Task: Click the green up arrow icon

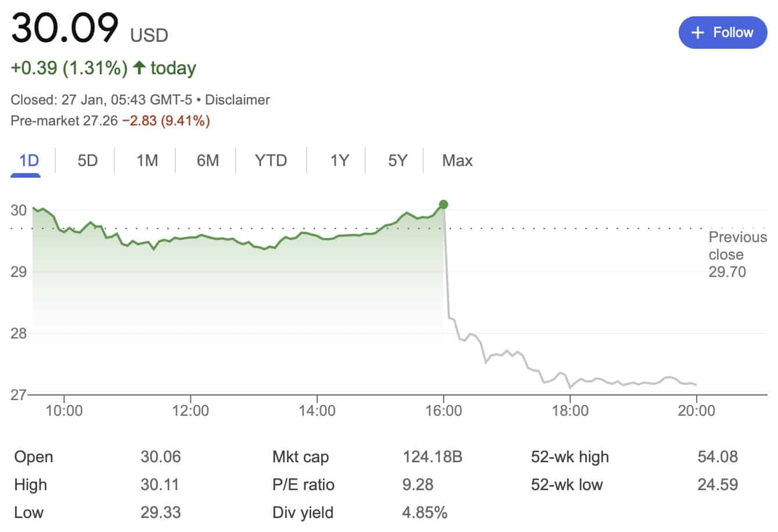Action: pos(139,68)
